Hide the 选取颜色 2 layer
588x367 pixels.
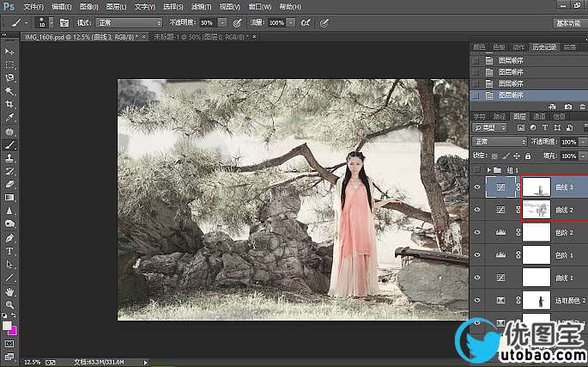477,300
